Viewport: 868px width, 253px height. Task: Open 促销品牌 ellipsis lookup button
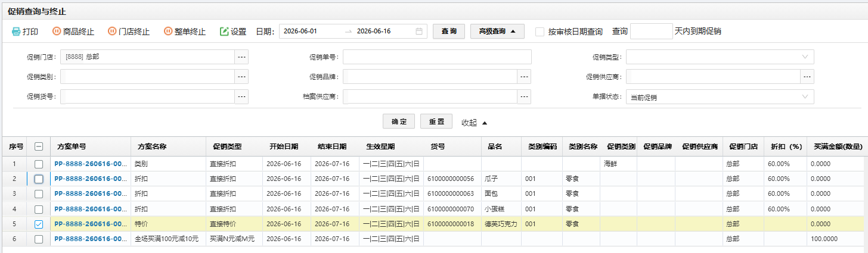point(524,77)
